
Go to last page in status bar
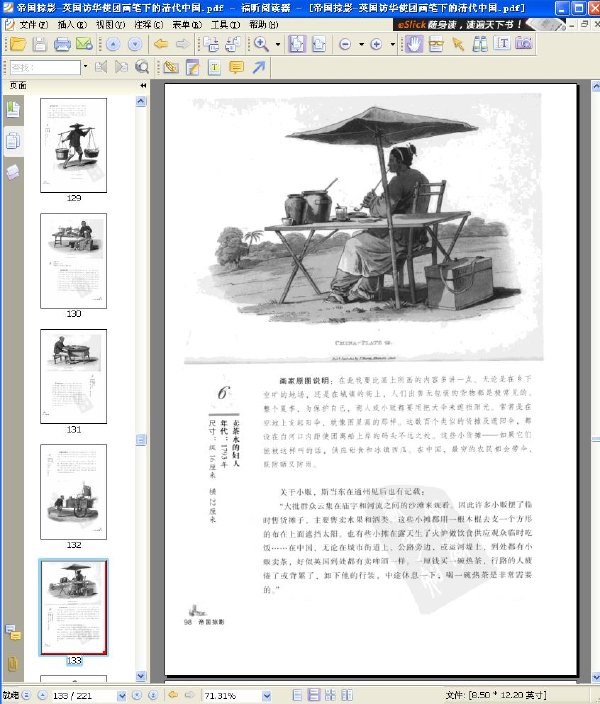(153, 695)
